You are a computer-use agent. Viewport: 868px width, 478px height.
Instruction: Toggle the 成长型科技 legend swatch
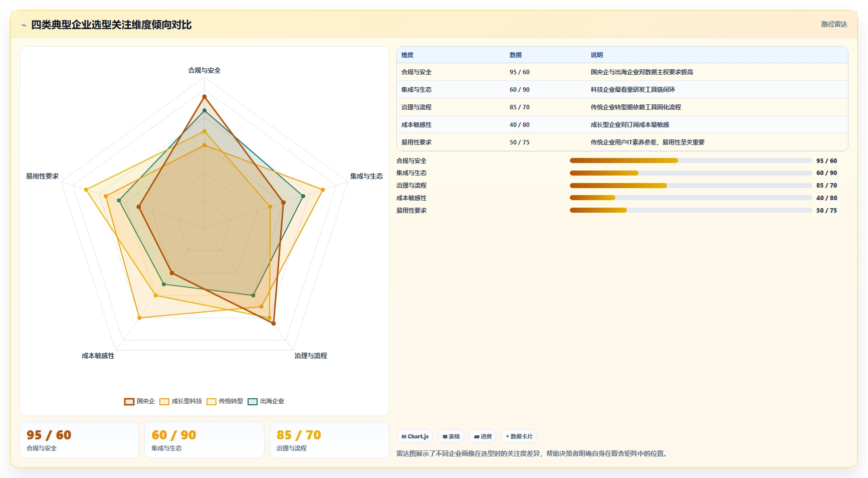coord(164,401)
